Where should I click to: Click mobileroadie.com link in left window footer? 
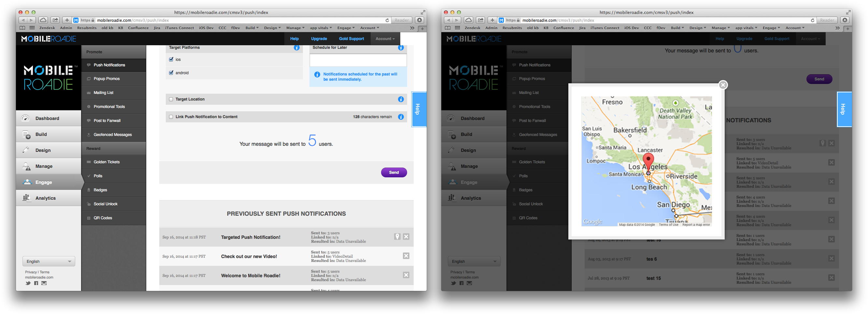tap(39, 278)
